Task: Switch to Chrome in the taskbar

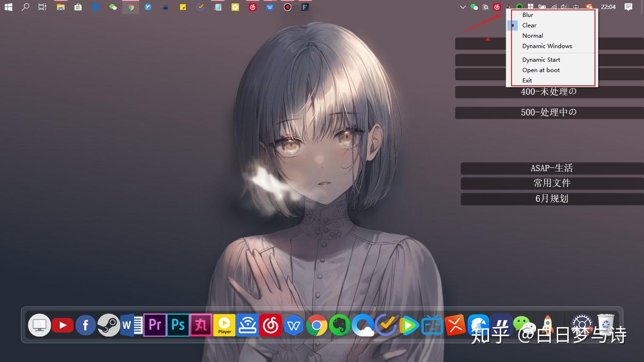Action: [131, 7]
